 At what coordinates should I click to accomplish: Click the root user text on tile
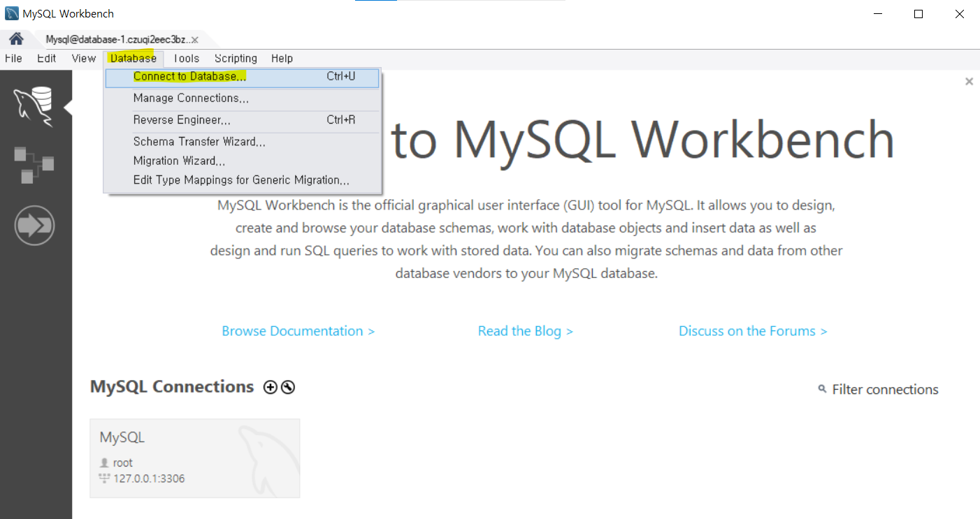(x=123, y=462)
